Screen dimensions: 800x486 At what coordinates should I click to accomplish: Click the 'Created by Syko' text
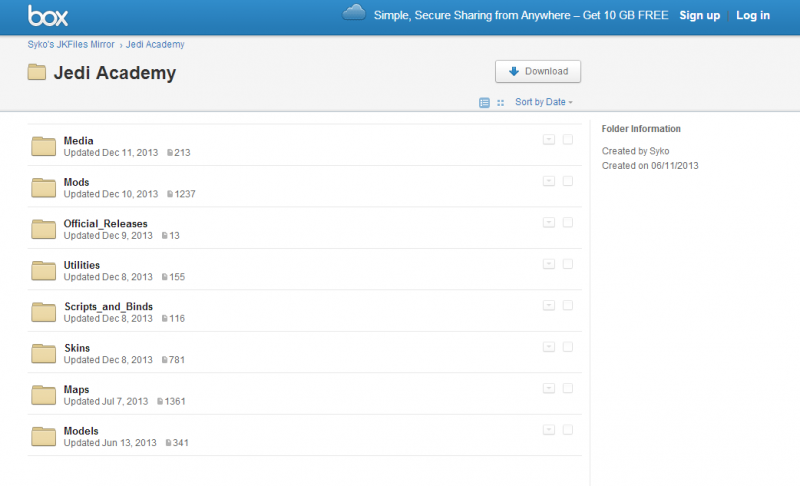click(x=635, y=151)
